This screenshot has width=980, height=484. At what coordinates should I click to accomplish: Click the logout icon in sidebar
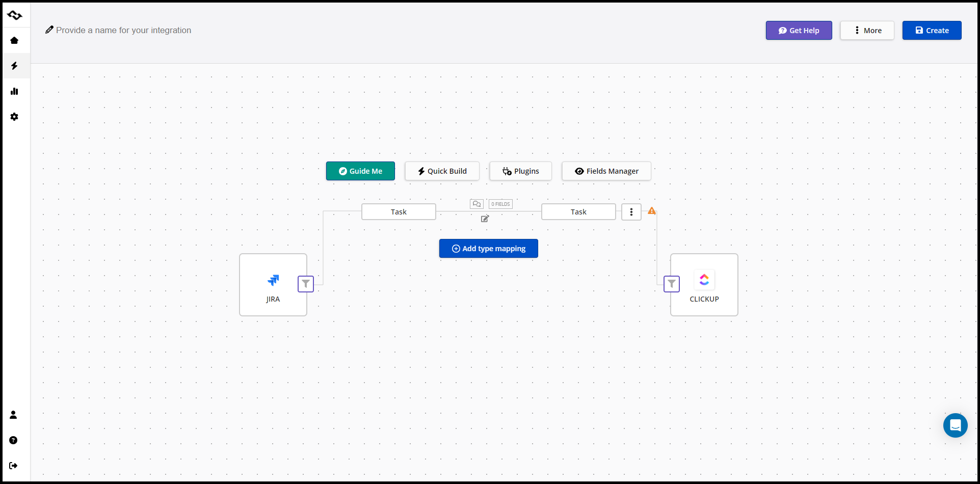13,466
